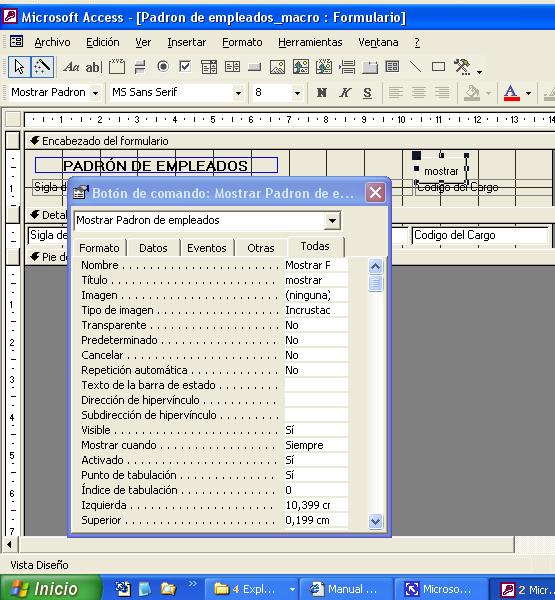Select the Command Button toolbox tool
Image resolution: width=555 pixels, height=600 pixels.
click(x=255, y=68)
